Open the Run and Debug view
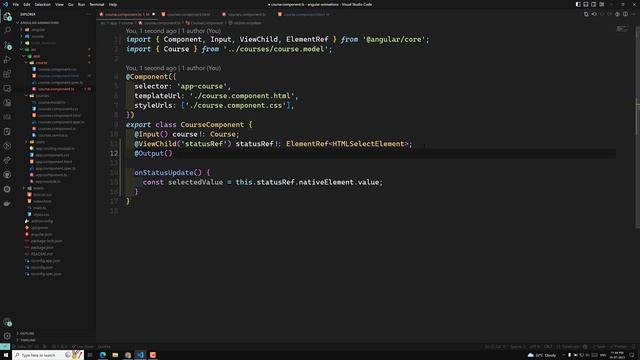The image size is (640, 360). (7, 60)
